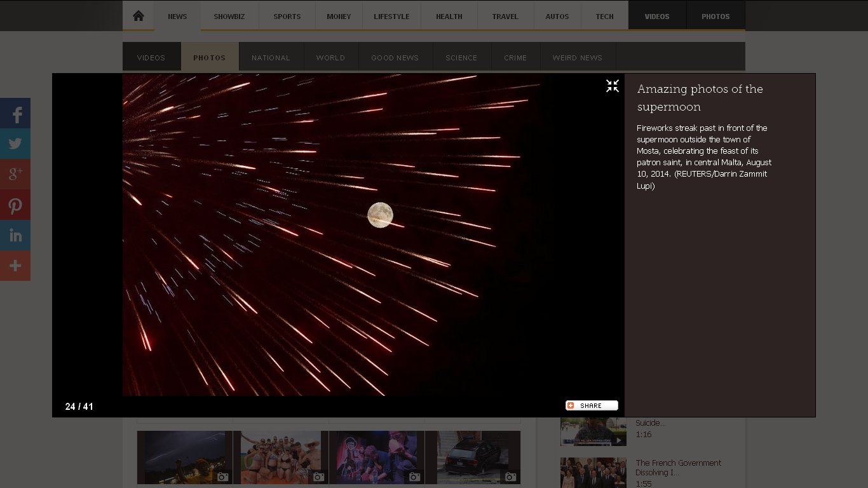Image resolution: width=868 pixels, height=488 pixels.
Task: Share via the LinkedIn sidebar icon
Action: [x=15, y=235]
